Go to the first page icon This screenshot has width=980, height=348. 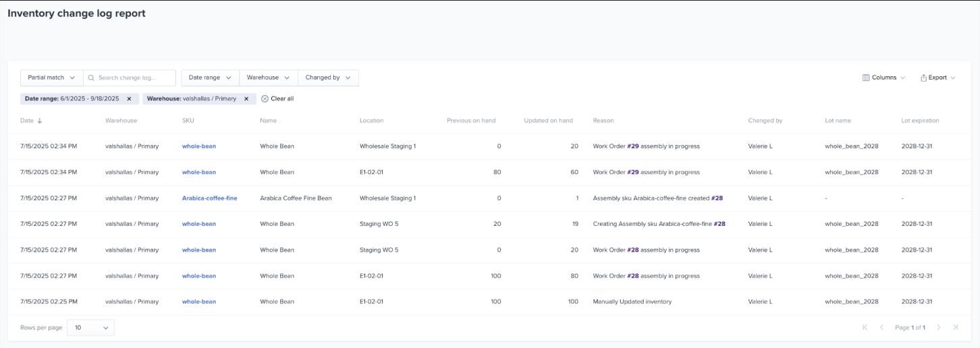865,327
